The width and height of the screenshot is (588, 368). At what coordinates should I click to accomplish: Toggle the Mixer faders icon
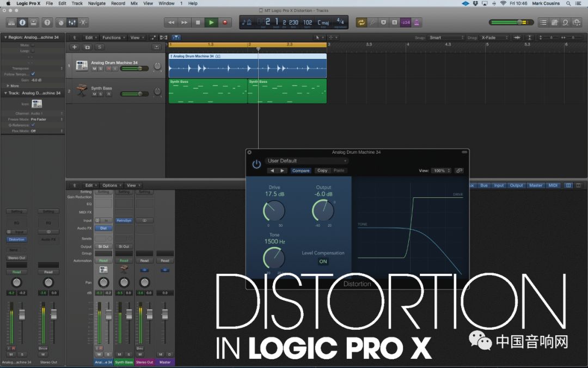click(72, 22)
